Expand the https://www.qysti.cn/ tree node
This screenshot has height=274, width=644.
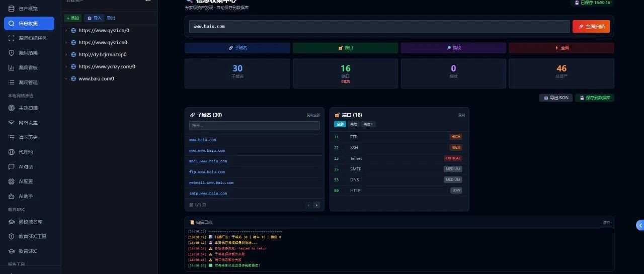(66, 30)
